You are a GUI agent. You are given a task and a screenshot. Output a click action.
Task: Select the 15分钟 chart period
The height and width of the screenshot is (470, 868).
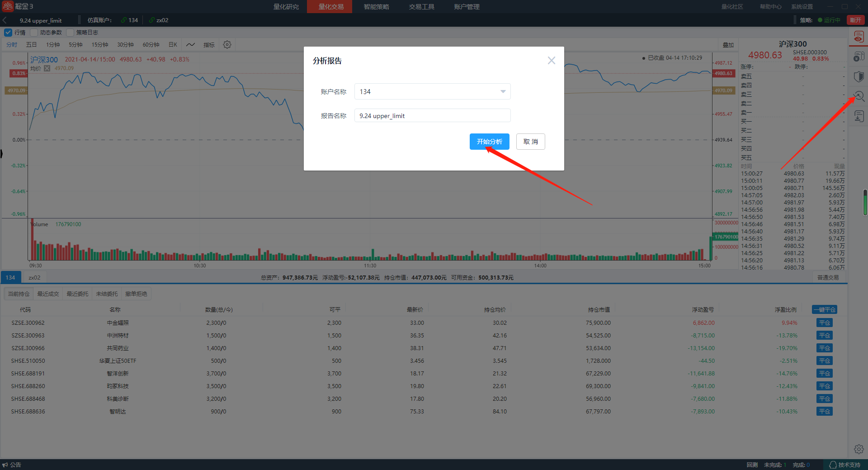pos(100,45)
